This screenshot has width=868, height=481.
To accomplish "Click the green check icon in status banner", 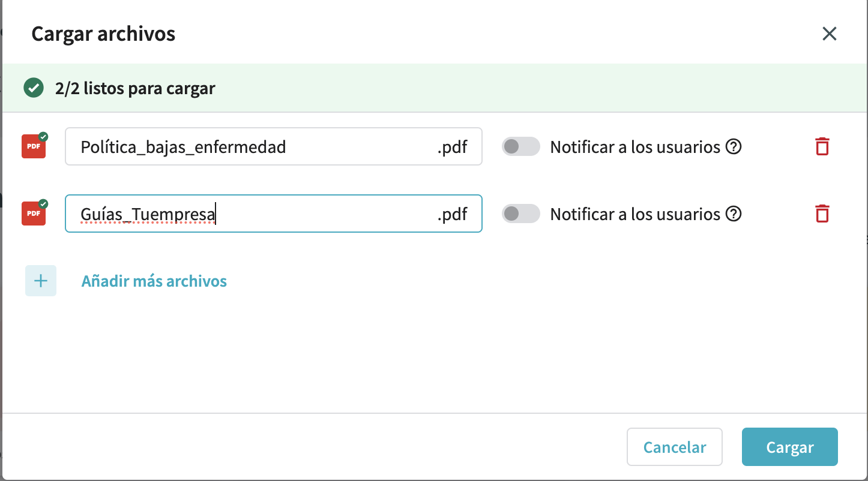I will [x=34, y=88].
